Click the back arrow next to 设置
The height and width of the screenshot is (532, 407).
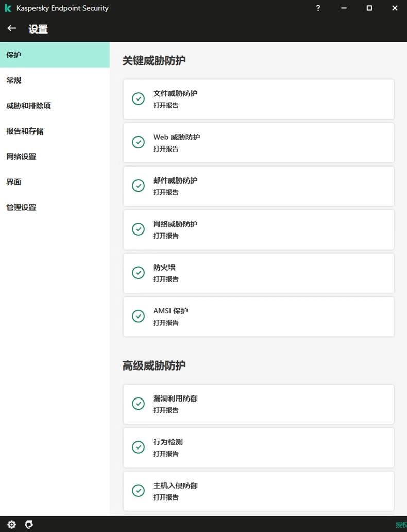click(12, 29)
